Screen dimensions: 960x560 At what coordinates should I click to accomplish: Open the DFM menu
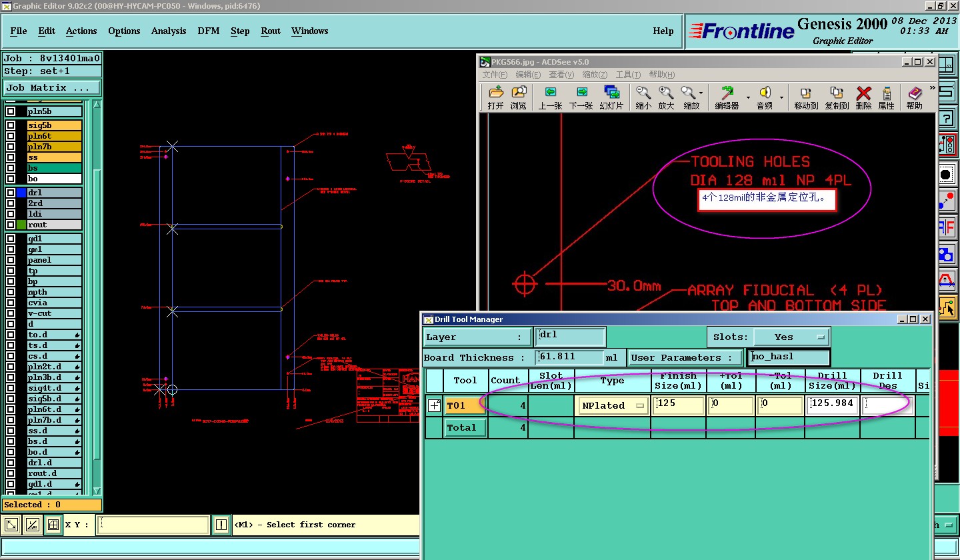pyautogui.click(x=208, y=31)
